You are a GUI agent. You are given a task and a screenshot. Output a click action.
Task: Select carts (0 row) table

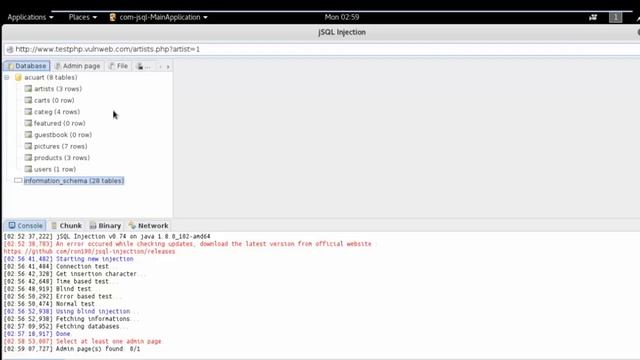[x=54, y=100]
